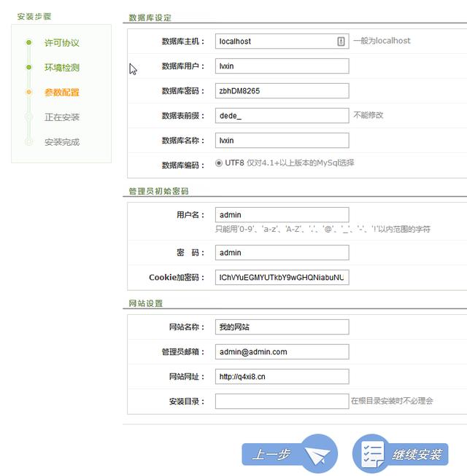Click the 参数配置 step label
Viewport: 467px width, 476px height.
61,93
